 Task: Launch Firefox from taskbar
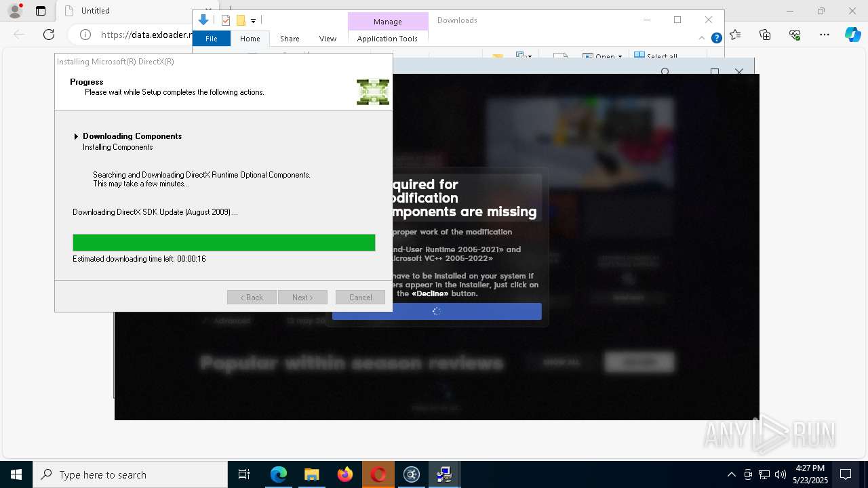point(345,474)
